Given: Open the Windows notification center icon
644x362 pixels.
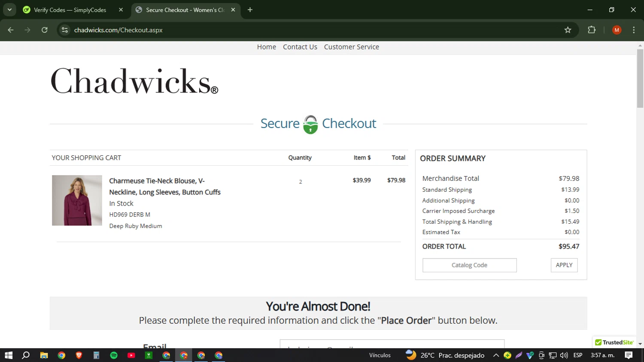Looking at the screenshot, I should pyautogui.click(x=629, y=355).
